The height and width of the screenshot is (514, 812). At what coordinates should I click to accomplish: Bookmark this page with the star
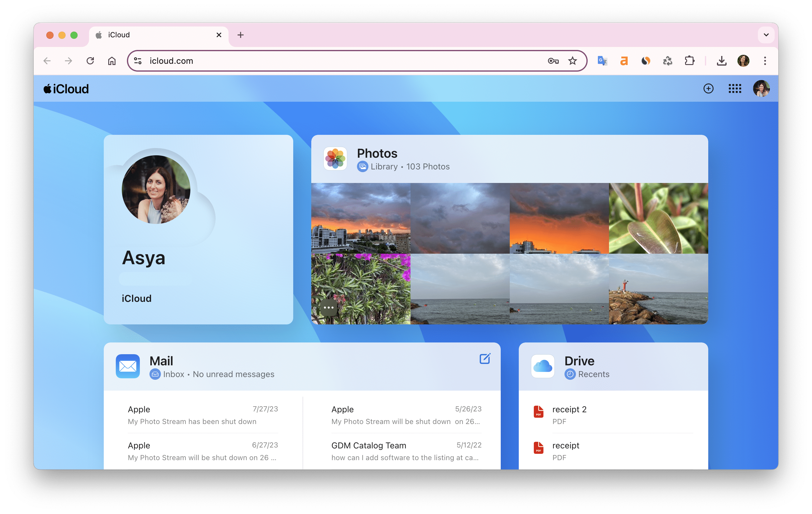573,61
